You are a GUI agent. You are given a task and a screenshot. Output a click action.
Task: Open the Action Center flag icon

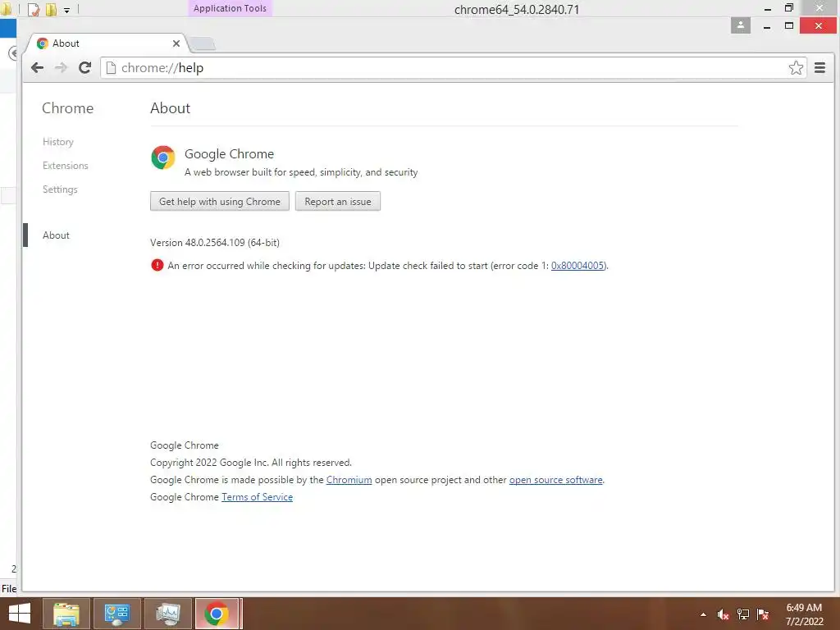click(x=763, y=614)
